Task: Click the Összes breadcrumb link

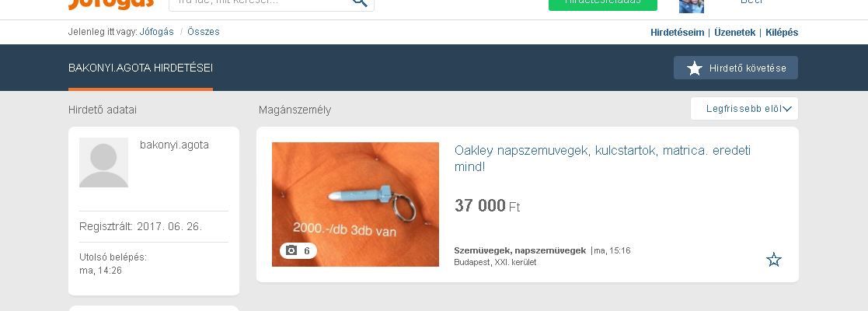Action: (203, 32)
